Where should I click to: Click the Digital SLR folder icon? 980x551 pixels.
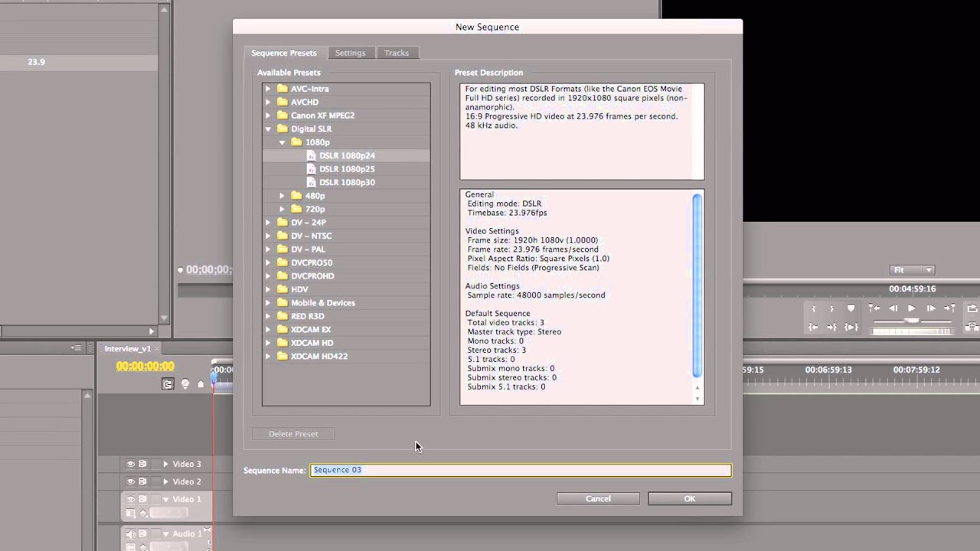pos(283,129)
